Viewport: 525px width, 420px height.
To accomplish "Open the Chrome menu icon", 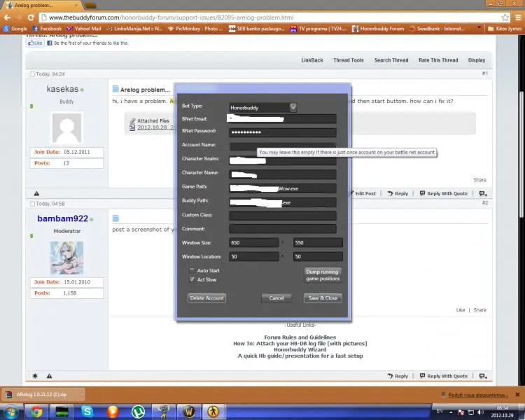I will point(518,17).
